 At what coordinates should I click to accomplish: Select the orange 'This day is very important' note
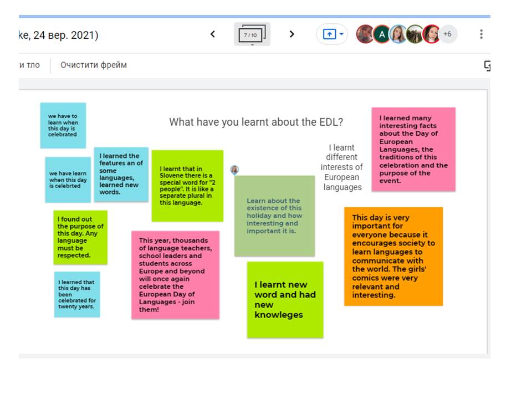393,256
